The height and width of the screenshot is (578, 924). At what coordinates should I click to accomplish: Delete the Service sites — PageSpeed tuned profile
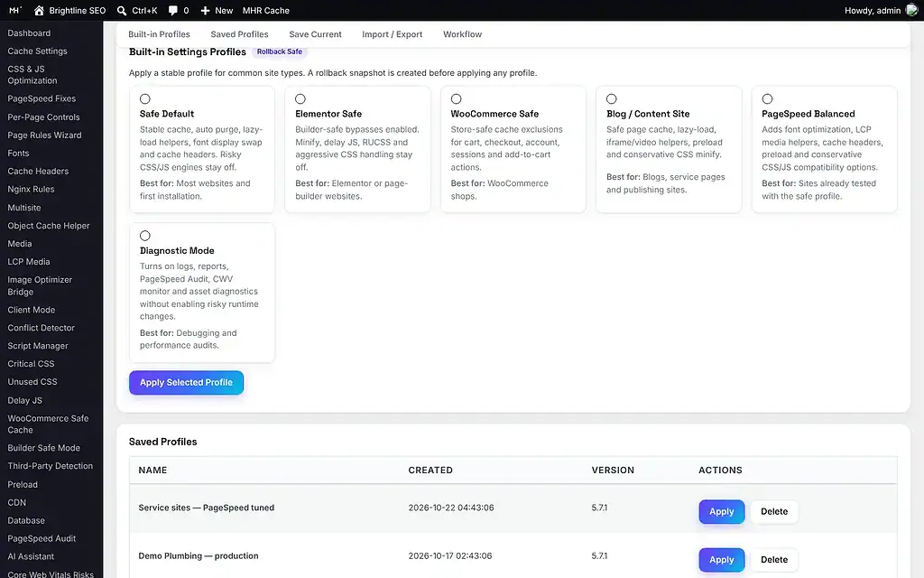[773, 511]
